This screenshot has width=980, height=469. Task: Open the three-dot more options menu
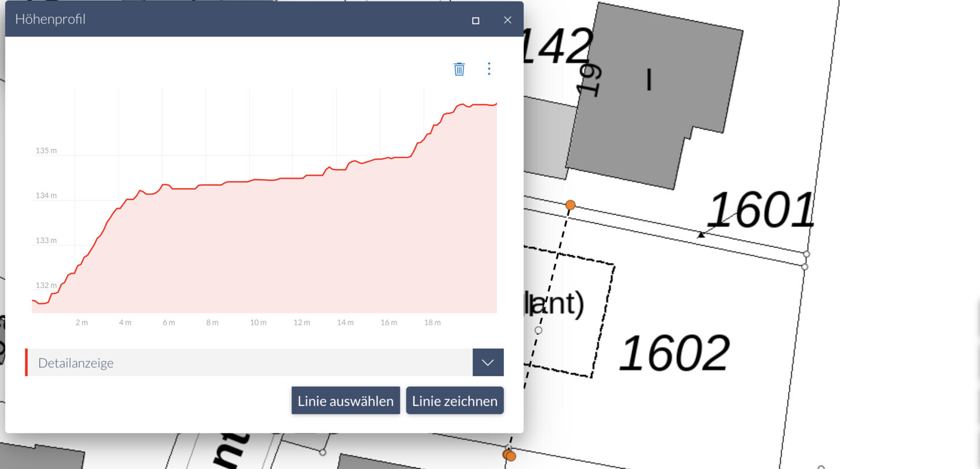click(x=489, y=69)
